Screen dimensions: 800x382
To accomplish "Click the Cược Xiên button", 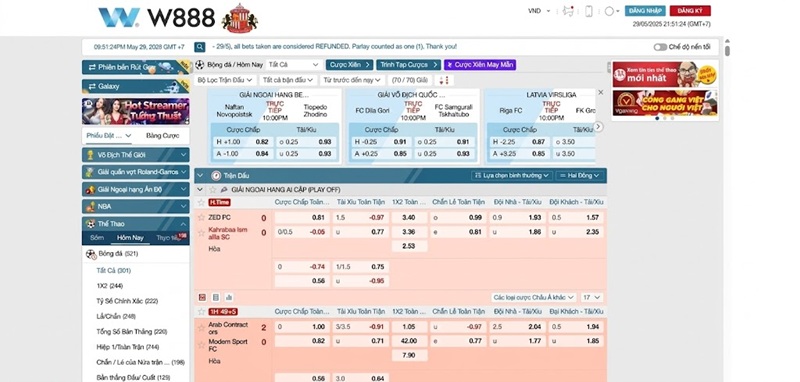I will point(349,65).
